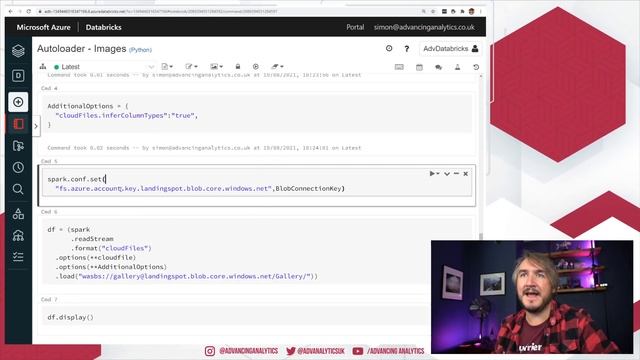Click the Databricks header label
This screenshot has height=360, width=640.
point(103,27)
